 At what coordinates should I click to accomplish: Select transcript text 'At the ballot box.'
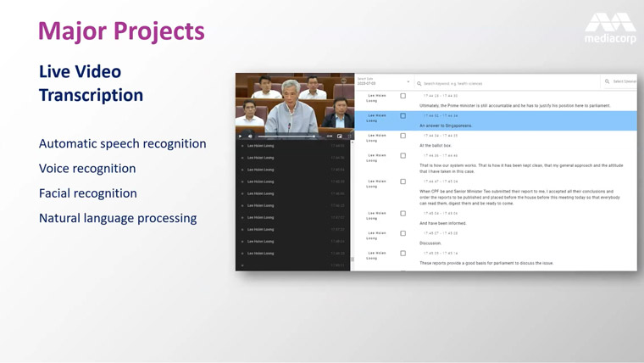(436, 146)
